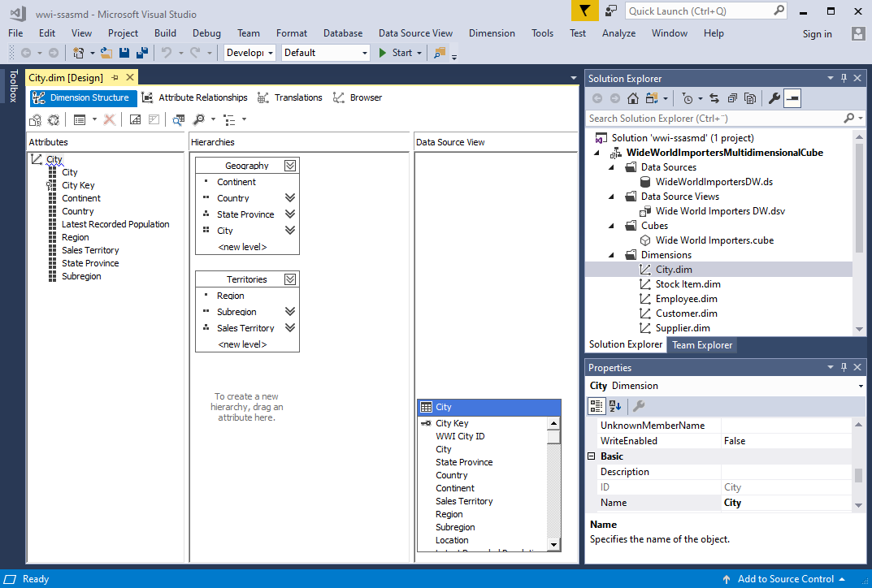Image resolution: width=872 pixels, height=588 pixels.
Task: Toggle Categorized view in Properties panel
Action: pyautogui.click(x=597, y=406)
